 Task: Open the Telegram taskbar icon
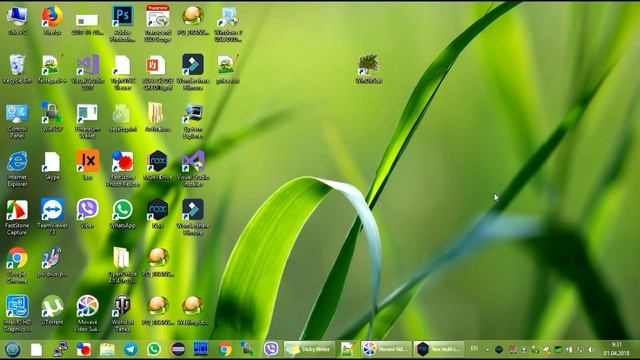[x=131, y=349]
